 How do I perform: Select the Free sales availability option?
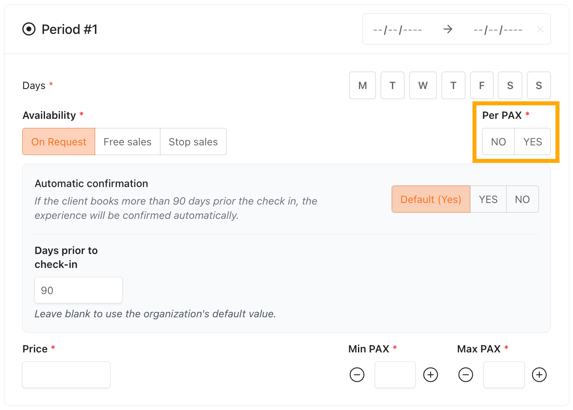[x=128, y=142]
